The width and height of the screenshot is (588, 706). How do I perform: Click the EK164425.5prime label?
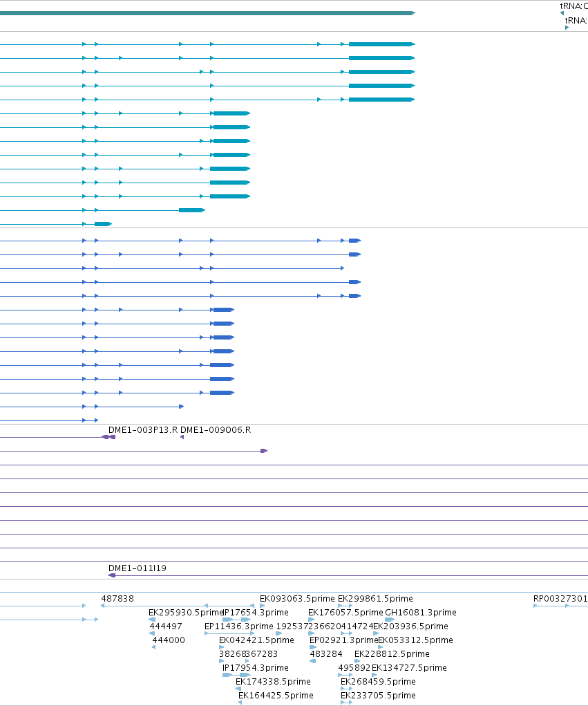276,696
